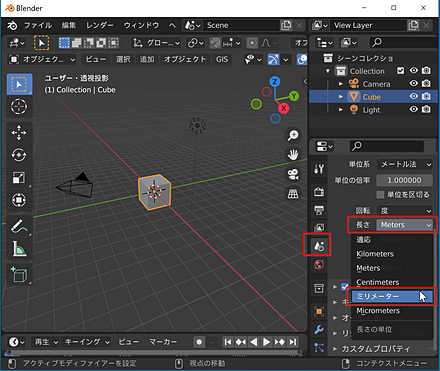Screen dimensions: 440x371
Task: Open the File menu
Action: coord(38,25)
